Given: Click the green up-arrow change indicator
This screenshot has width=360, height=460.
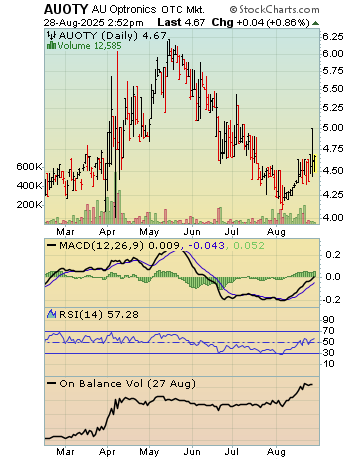Looking at the screenshot, I should pyautogui.click(x=315, y=23).
